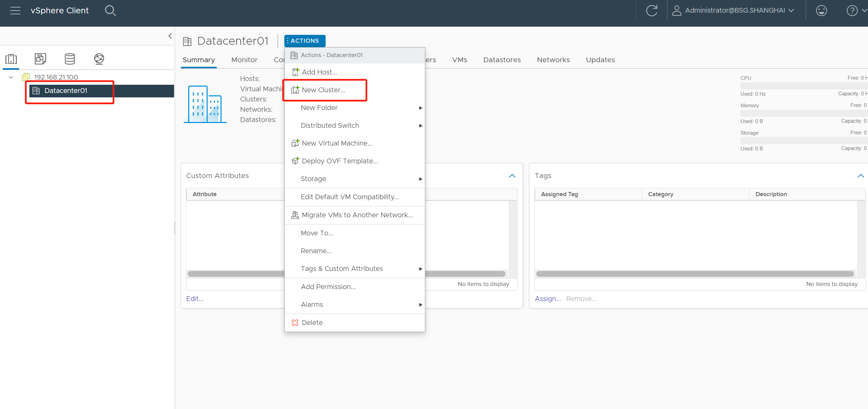Click the Assign... tag link
Screen dimensions: 868x409
point(548,299)
